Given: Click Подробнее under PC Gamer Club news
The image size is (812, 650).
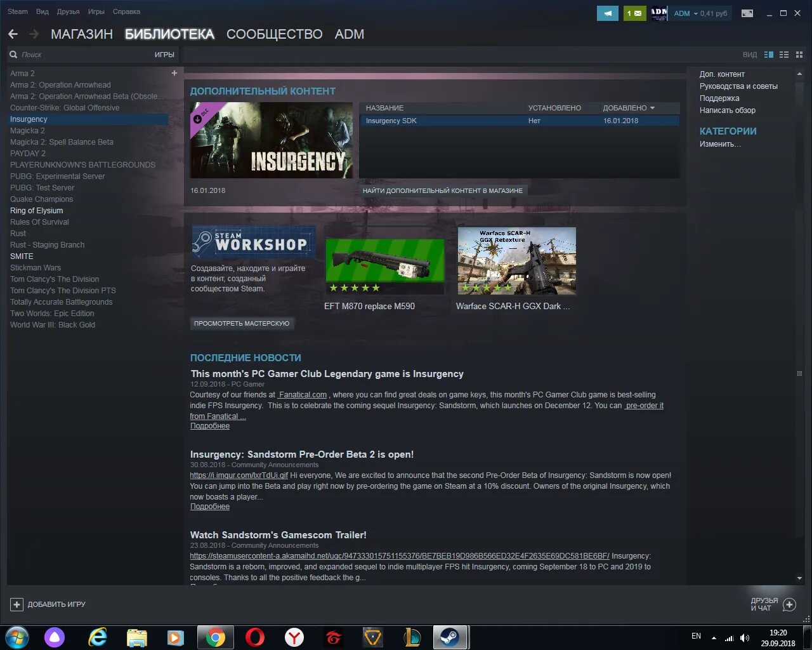Looking at the screenshot, I should pos(210,426).
